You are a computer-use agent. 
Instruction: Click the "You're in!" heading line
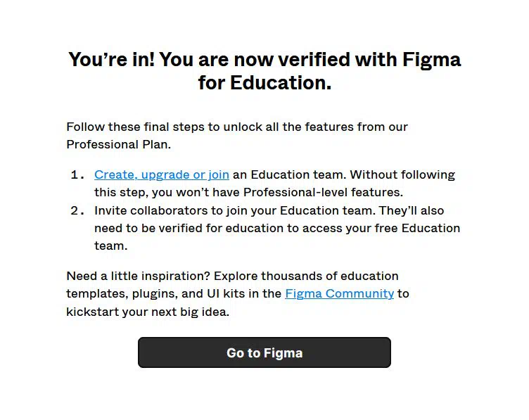pos(264,60)
